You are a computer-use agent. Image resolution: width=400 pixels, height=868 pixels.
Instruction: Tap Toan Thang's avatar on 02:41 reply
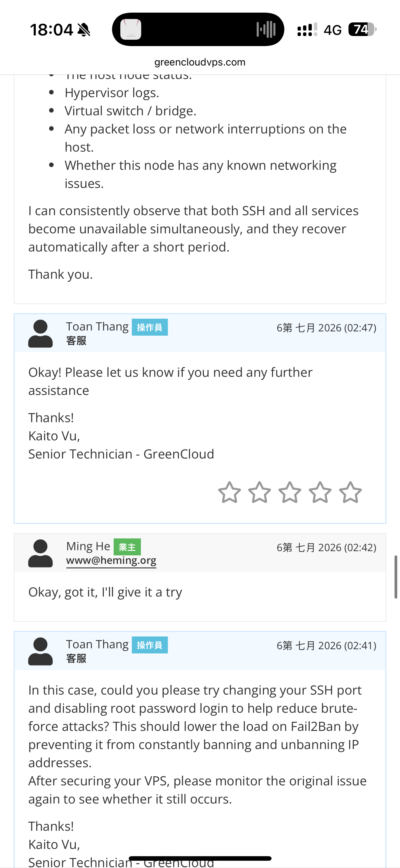pos(41,651)
